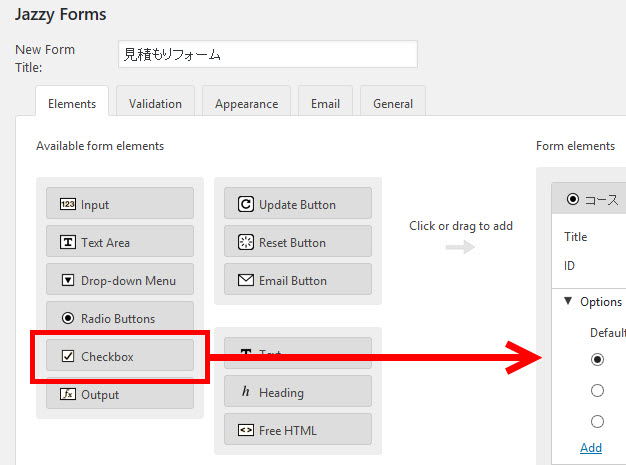Open the Appearance tab
The width and height of the screenshot is (626, 465).
(246, 101)
